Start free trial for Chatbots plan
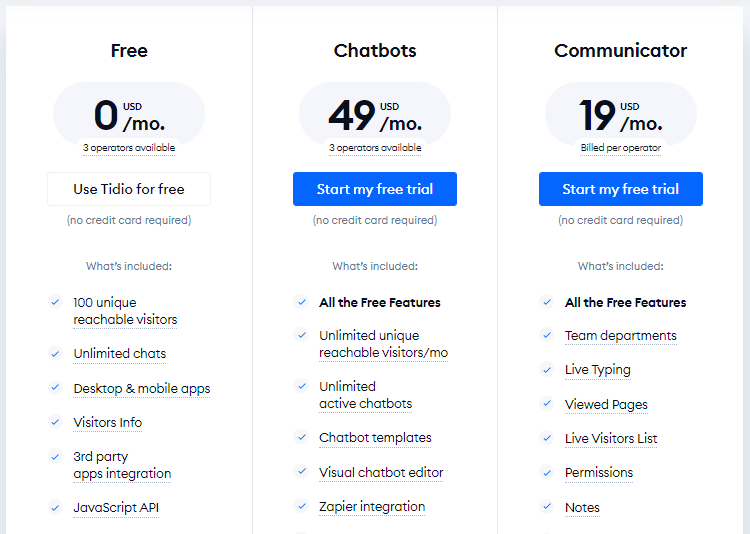The width and height of the screenshot is (750, 534). (375, 189)
